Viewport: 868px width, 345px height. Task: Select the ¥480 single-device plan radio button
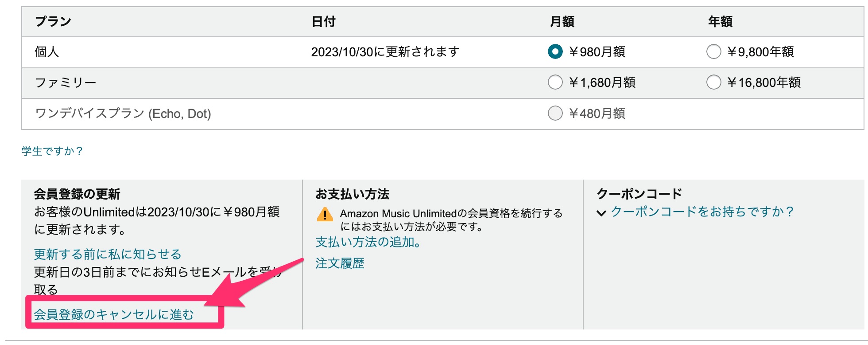555,114
